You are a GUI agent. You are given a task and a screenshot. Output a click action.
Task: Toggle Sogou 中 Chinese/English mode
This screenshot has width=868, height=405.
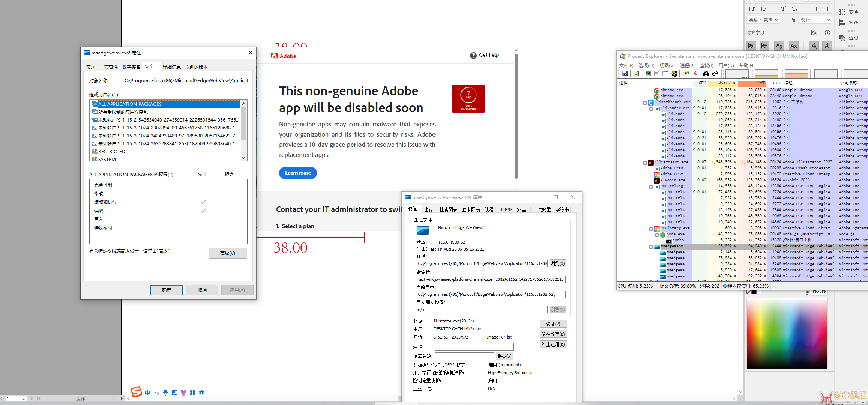pos(147,393)
